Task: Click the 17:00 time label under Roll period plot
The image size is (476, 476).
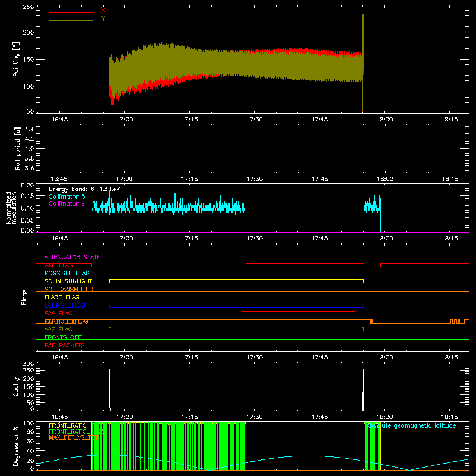Action: 124,179
